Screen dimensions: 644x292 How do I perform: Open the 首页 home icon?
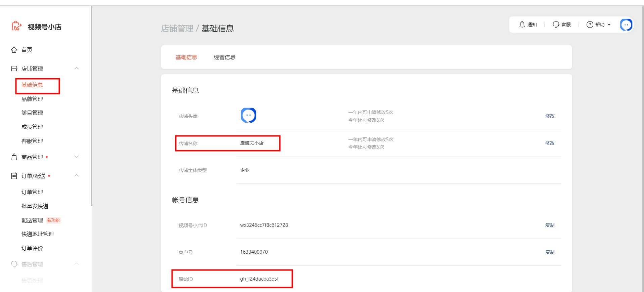(14, 50)
